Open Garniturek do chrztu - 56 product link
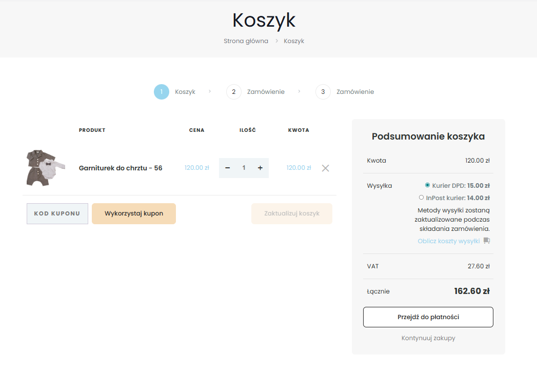 [x=121, y=168]
